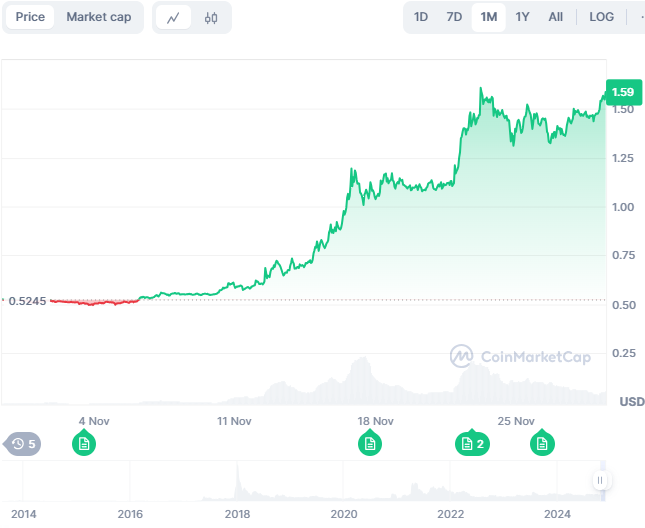Viewport: 645px width, 528px height.
Task: Select the 1M time range
Action: click(488, 17)
